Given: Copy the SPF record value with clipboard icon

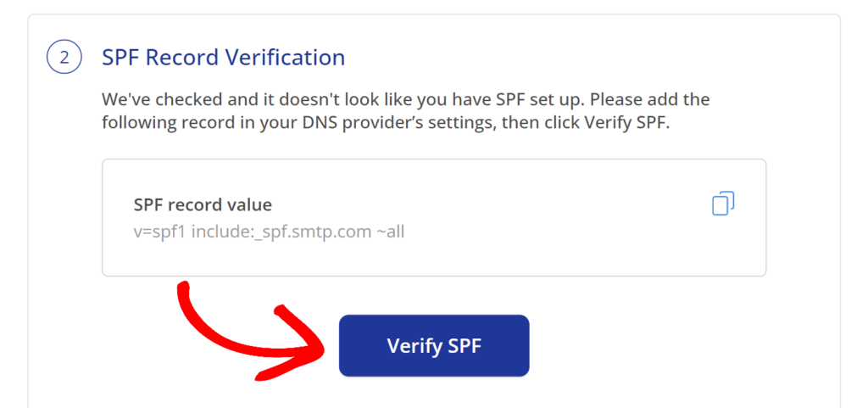Looking at the screenshot, I should pos(723,204).
